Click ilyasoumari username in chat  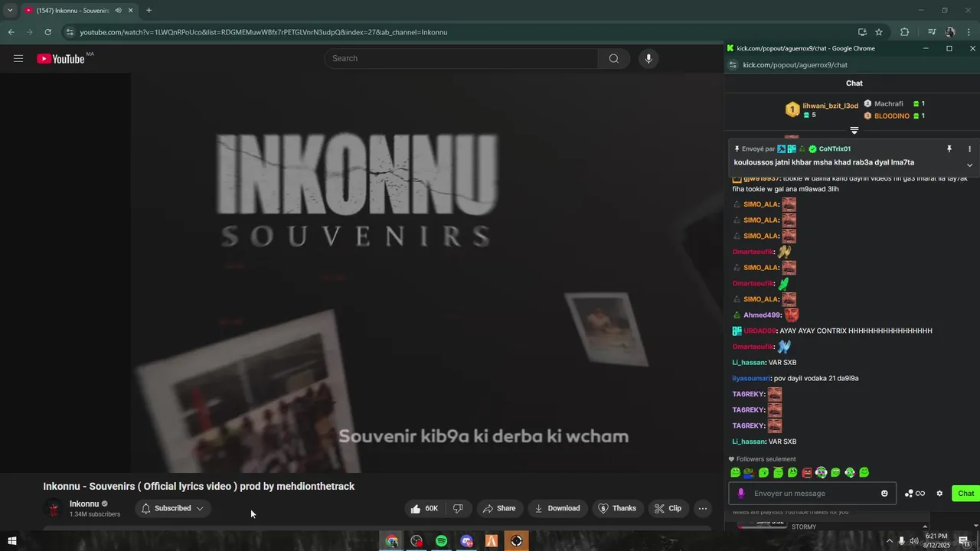click(x=751, y=378)
